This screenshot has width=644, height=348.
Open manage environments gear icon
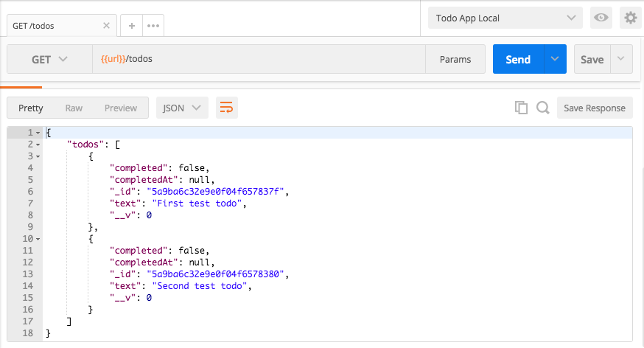(630, 18)
